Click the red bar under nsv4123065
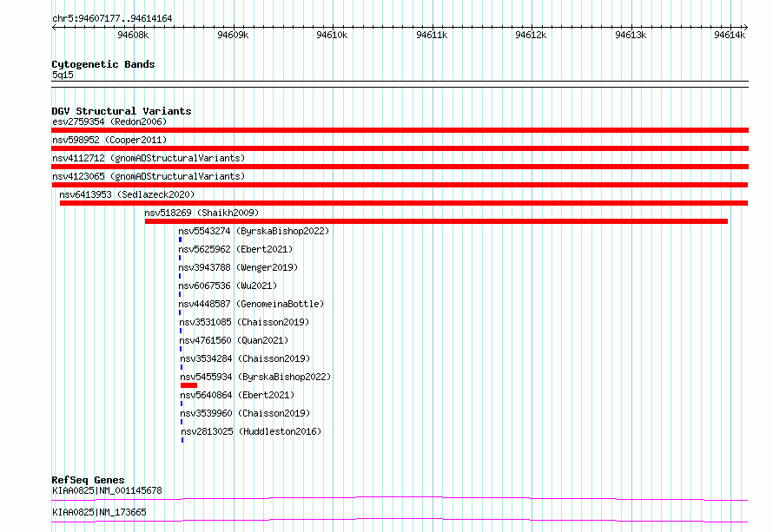773x532 pixels. coord(400,185)
